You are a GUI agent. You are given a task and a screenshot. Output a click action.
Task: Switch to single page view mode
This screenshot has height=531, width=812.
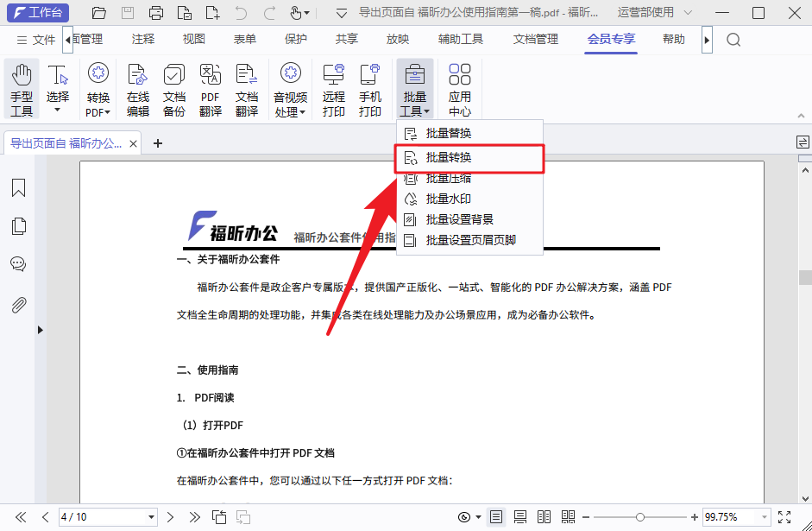(x=496, y=515)
